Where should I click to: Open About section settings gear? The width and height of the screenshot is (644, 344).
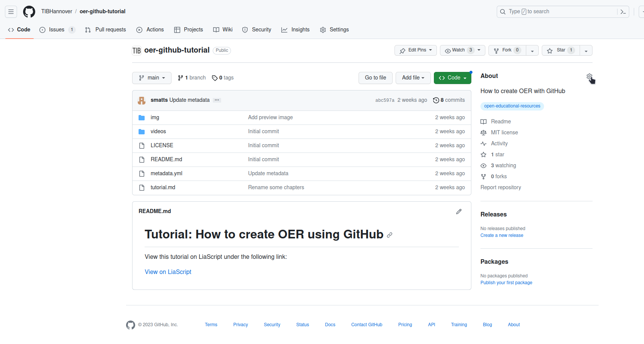589,76
